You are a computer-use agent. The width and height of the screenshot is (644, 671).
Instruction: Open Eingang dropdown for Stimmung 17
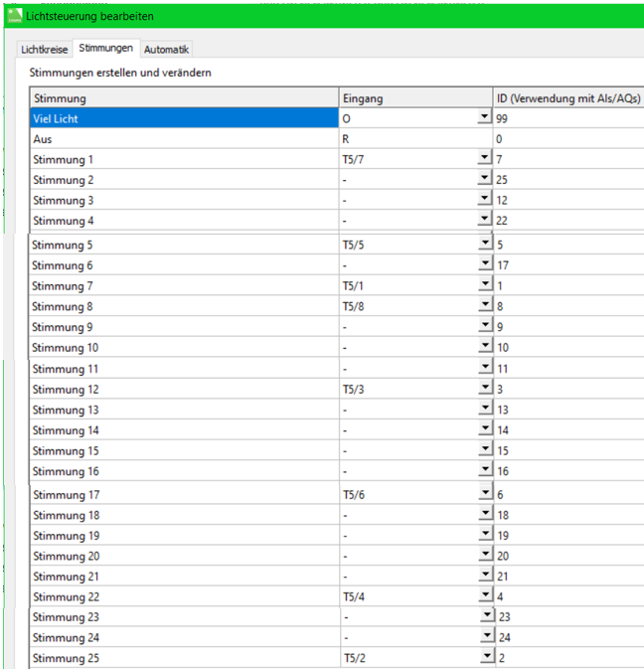click(x=485, y=493)
